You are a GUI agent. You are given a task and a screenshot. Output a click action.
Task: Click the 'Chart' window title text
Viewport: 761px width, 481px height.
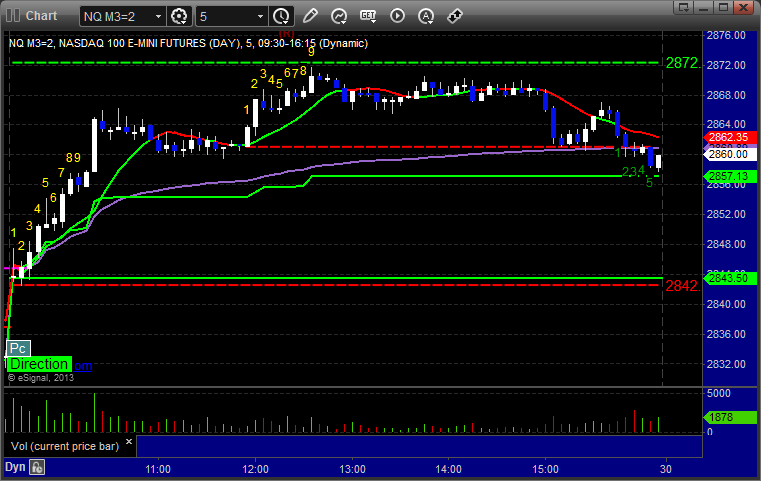coord(41,16)
